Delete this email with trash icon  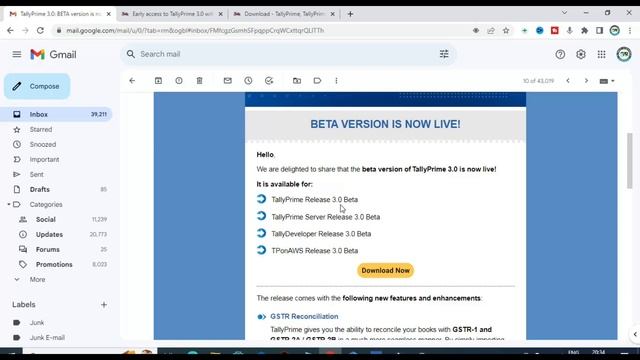click(200, 81)
